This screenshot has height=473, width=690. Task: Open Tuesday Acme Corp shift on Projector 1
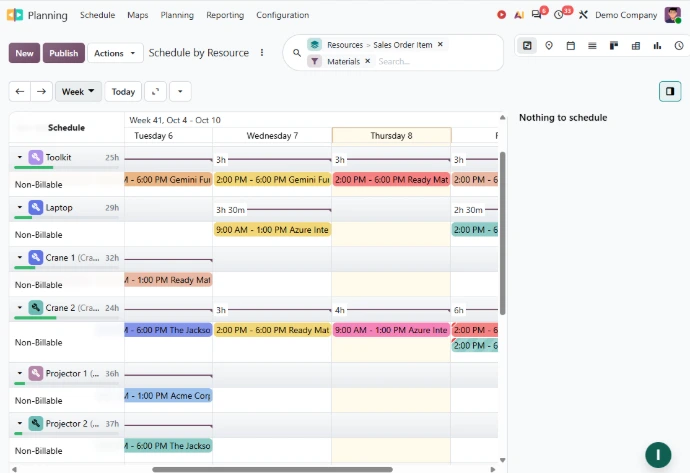click(x=169, y=396)
